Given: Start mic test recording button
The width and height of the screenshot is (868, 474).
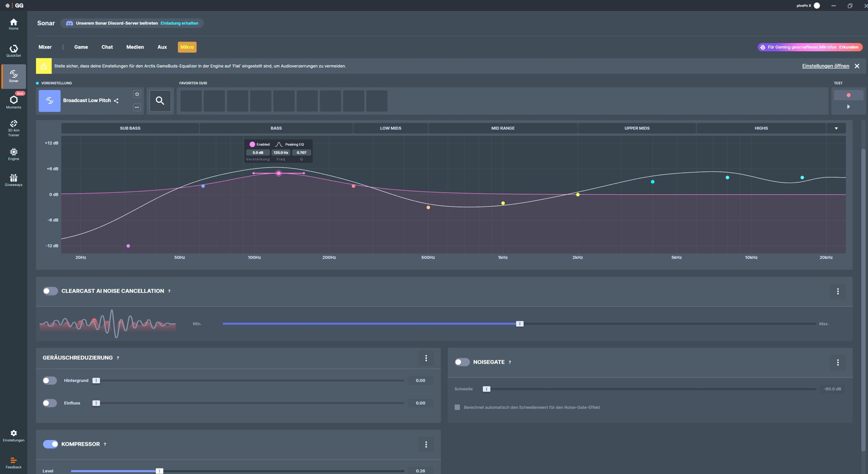Looking at the screenshot, I should 848,95.
